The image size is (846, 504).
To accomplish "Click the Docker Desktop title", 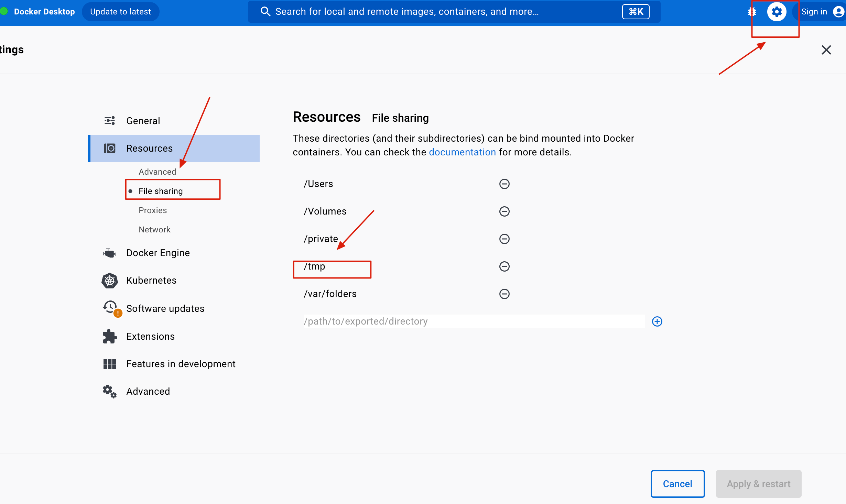I will [44, 12].
